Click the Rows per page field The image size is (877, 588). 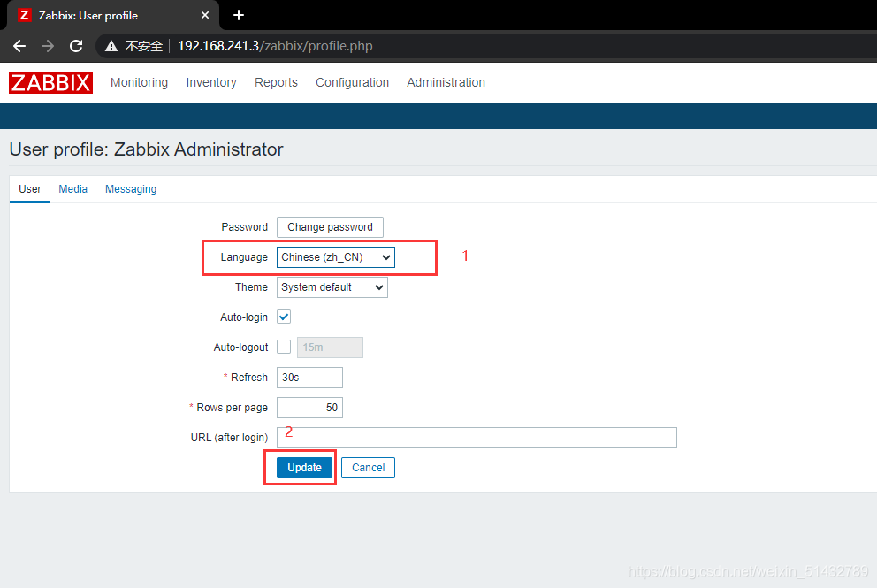tap(309, 408)
